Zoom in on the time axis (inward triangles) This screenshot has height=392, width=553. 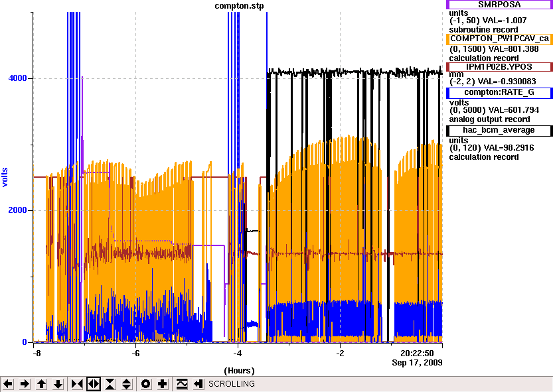pyautogui.click(x=77, y=384)
